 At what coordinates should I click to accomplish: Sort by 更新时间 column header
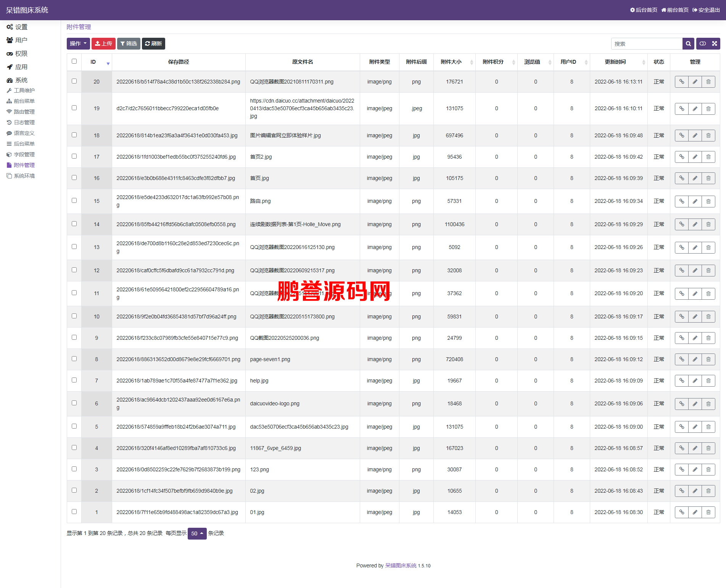(x=618, y=62)
